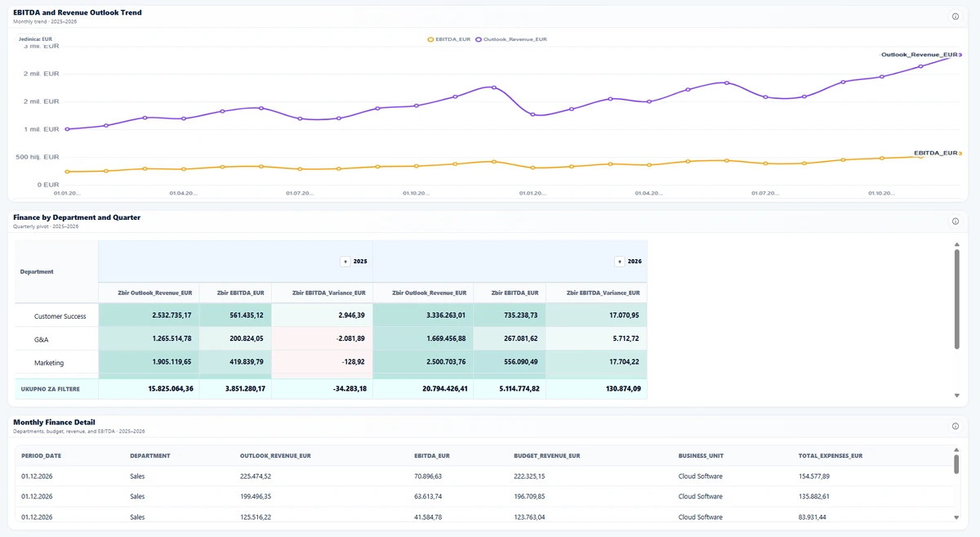Click pivot table scroll down arrow

click(x=956, y=396)
